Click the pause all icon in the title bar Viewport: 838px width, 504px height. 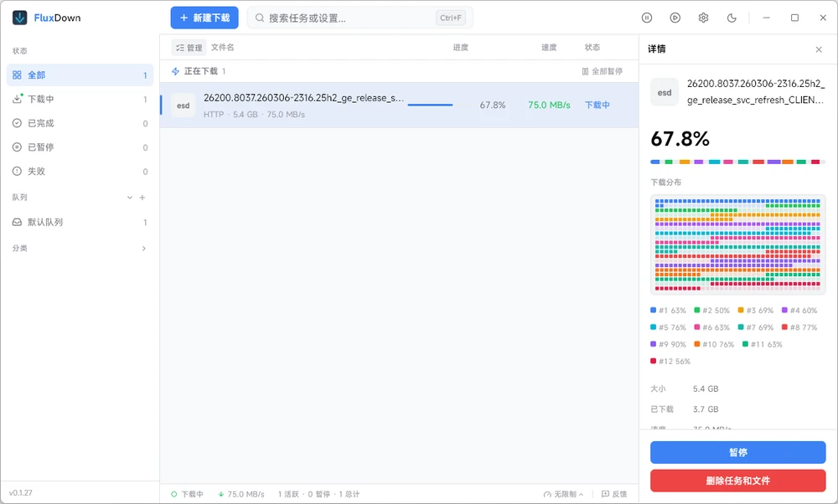pos(647,18)
